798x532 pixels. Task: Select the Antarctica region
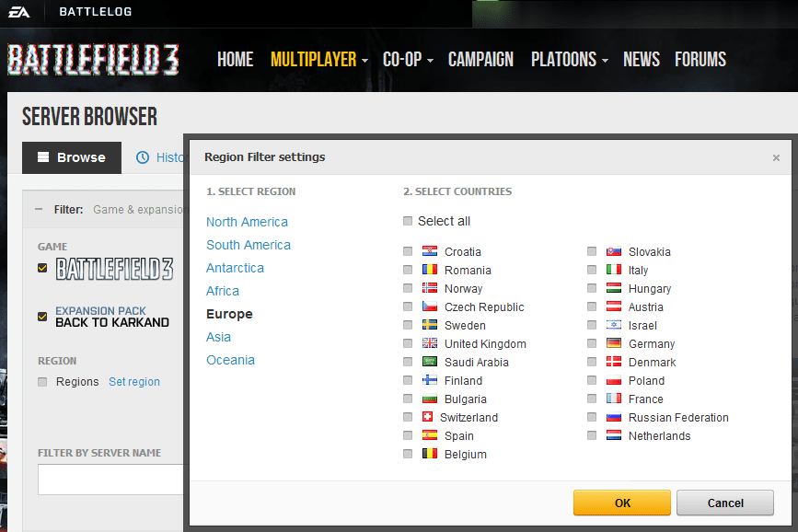235,268
